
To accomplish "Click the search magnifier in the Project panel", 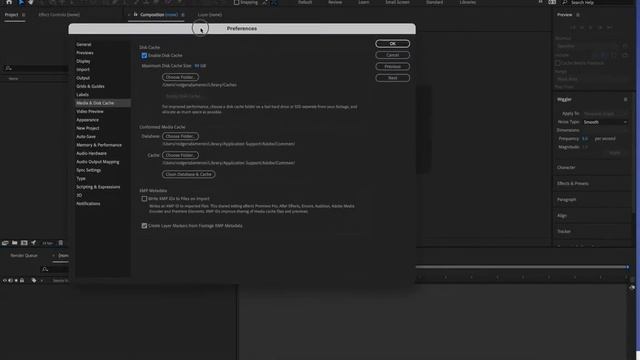I will click(9, 68).
